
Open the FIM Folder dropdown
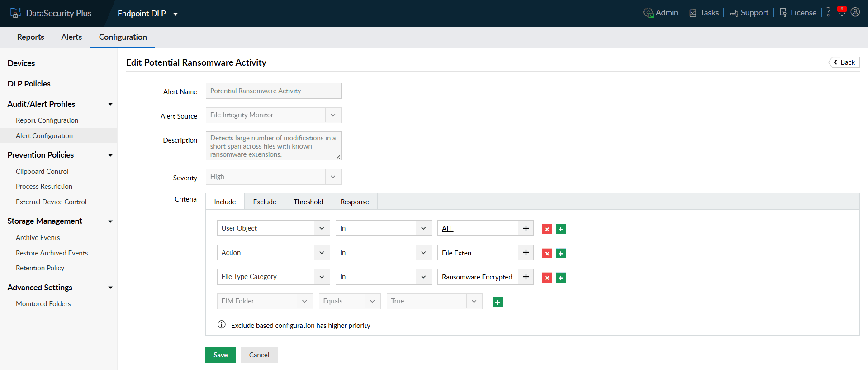tap(265, 301)
